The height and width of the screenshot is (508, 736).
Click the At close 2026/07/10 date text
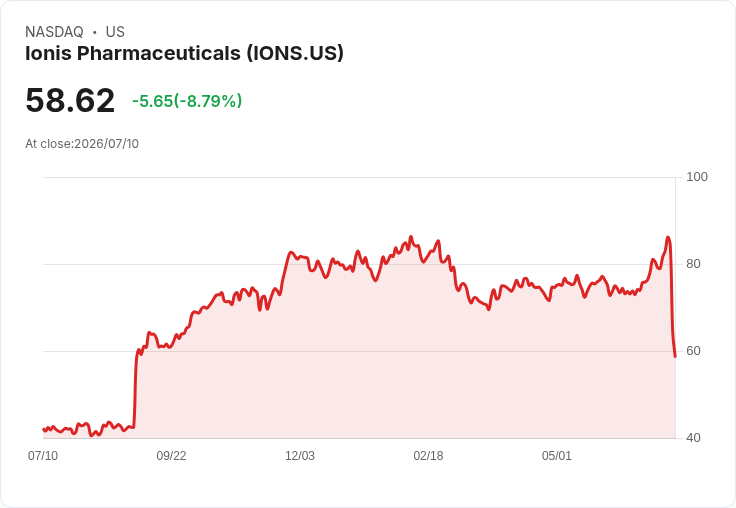pyautogui.click(x=82, y=144)
